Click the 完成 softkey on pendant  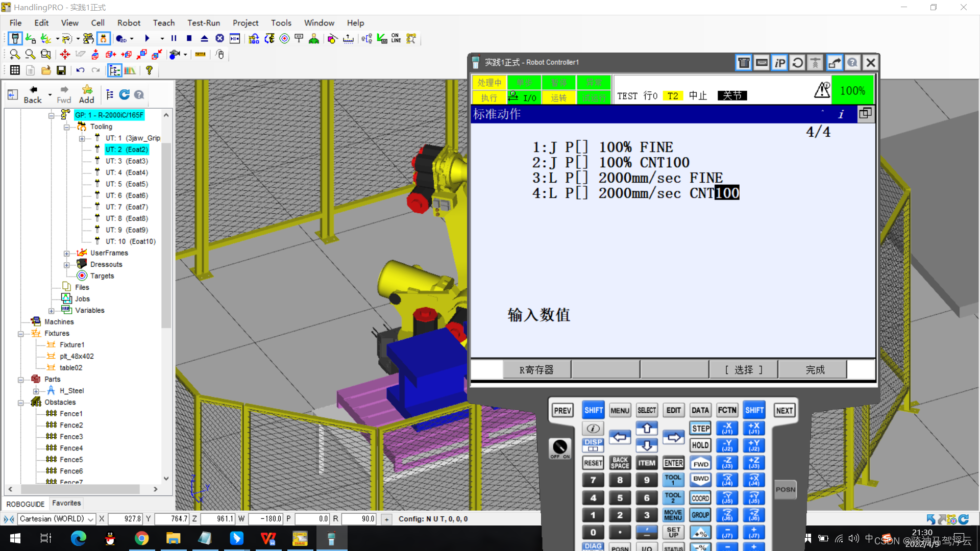(x=813, y=370)
